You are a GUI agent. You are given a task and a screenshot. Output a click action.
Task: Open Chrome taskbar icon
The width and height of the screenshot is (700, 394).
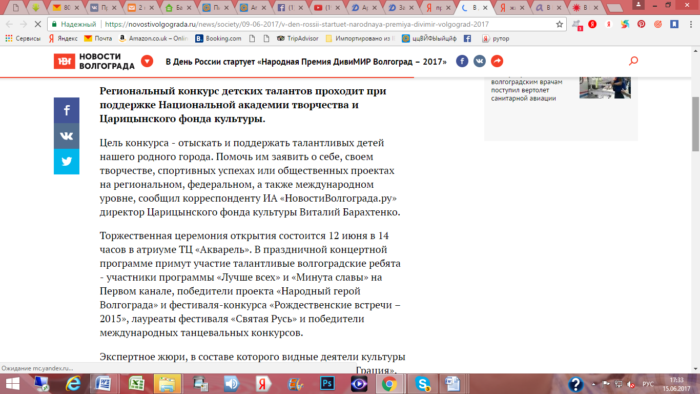[x=389, y=384]
